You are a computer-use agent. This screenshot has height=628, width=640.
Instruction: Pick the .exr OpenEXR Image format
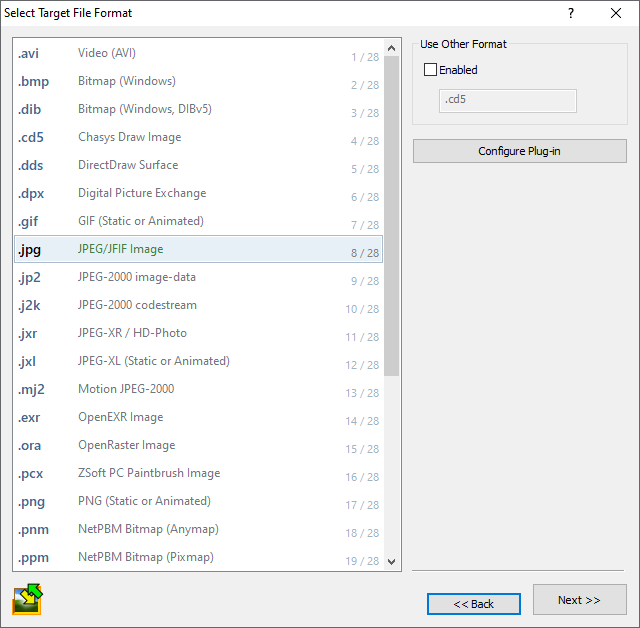point(198,417)
